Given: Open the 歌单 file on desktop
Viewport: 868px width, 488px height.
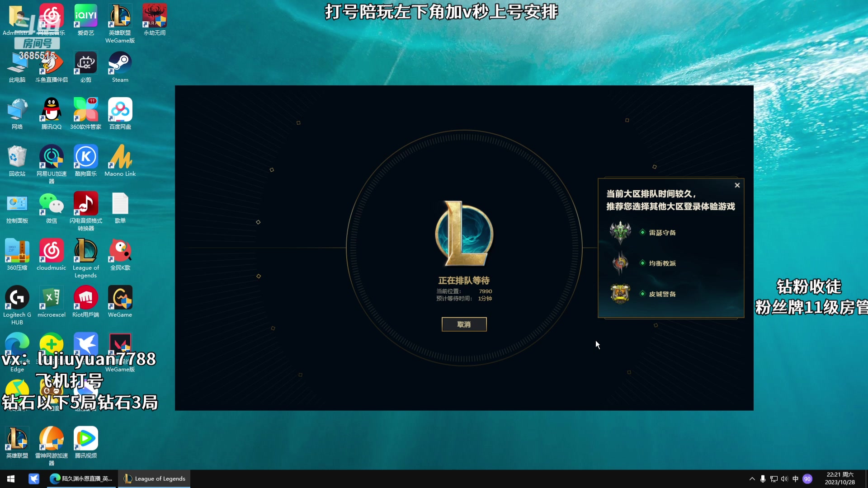Looking at the screenshot, I should pos(120,208).
